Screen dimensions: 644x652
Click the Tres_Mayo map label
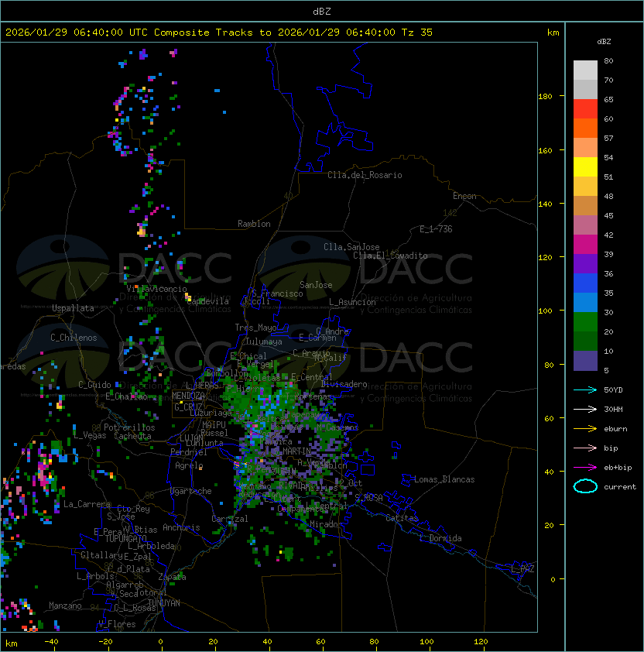pos(255,328)
